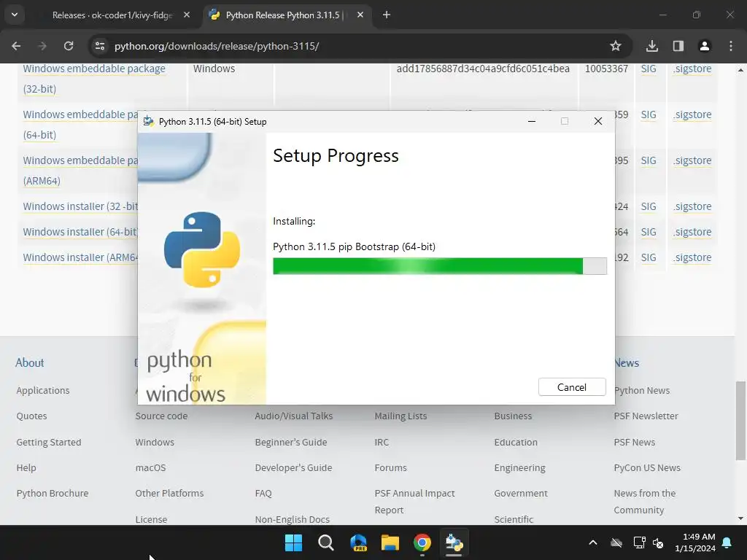Viewport: 747px width, 560px height.
Task: Bookmark this page with the star icon
Action: (616, 46)
